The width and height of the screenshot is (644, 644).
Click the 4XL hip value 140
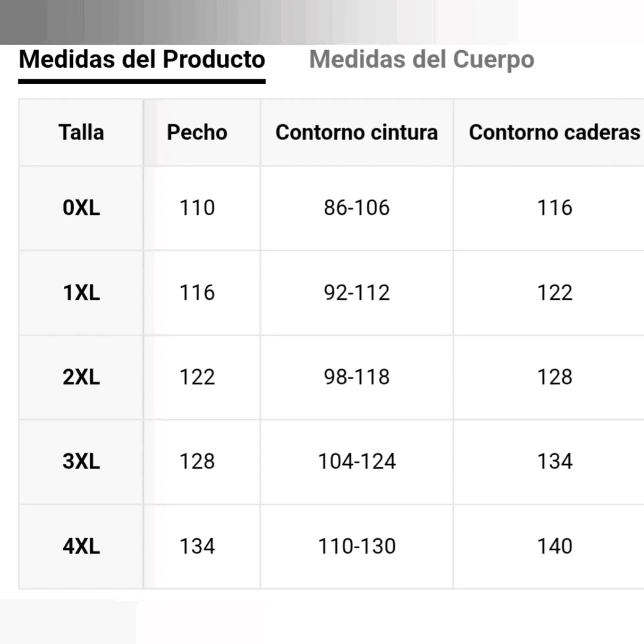[555, 546]
